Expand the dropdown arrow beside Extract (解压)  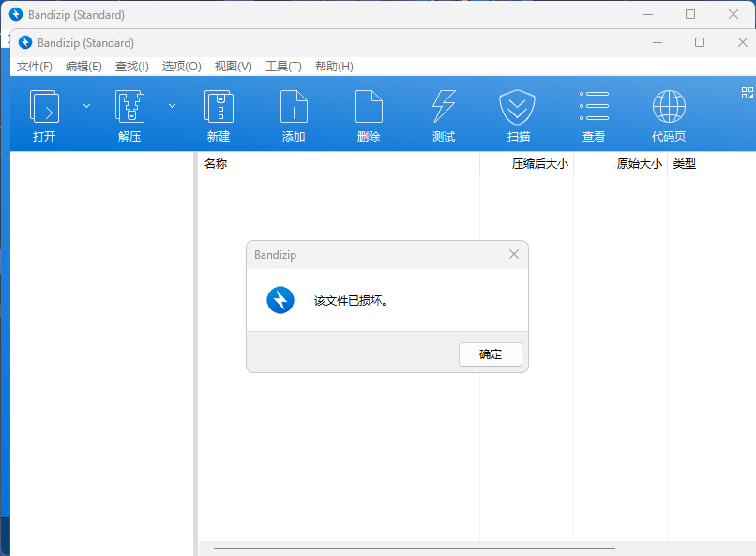172,106
